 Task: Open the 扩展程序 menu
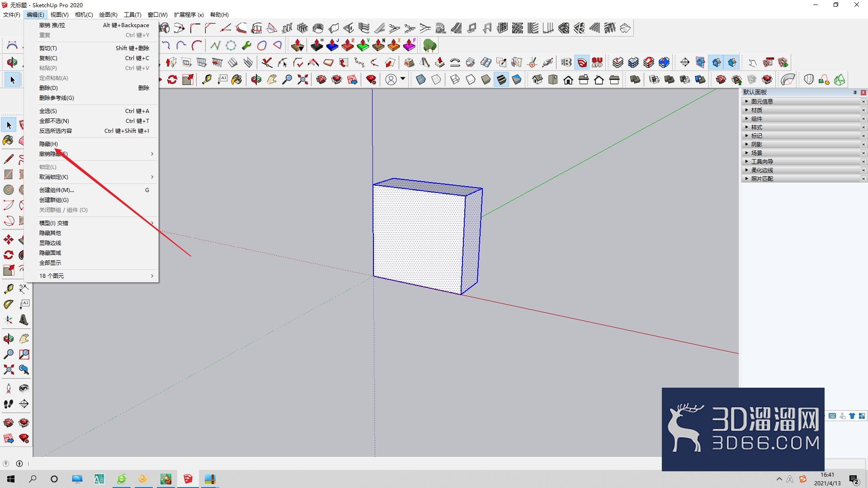coord(189,15)
